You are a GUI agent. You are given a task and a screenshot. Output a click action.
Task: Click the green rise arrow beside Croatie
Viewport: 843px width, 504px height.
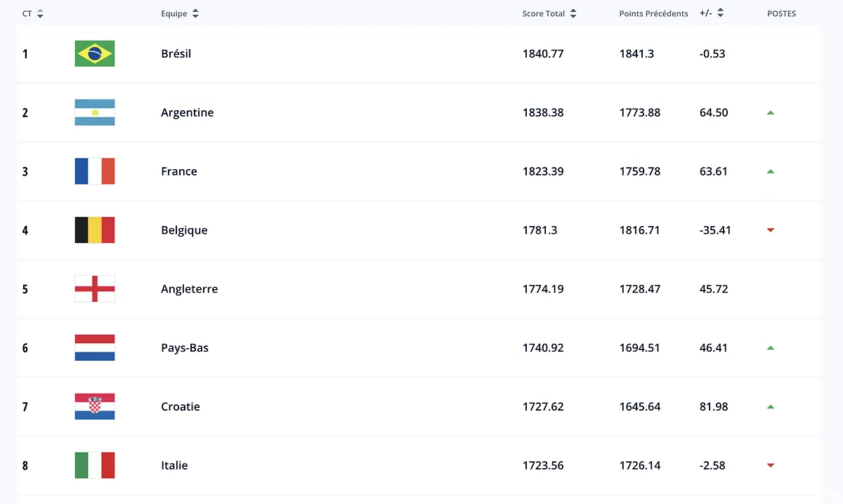[771, 406]
